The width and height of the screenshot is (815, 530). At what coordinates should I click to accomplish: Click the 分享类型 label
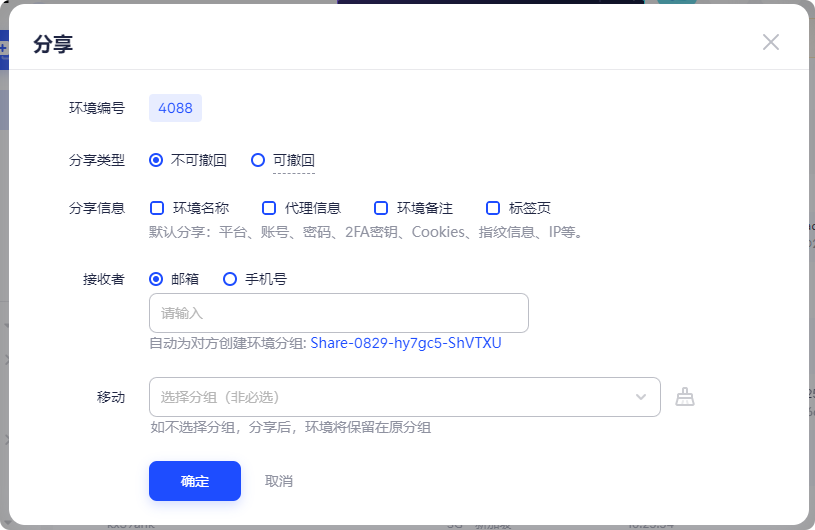pos(97,160)
